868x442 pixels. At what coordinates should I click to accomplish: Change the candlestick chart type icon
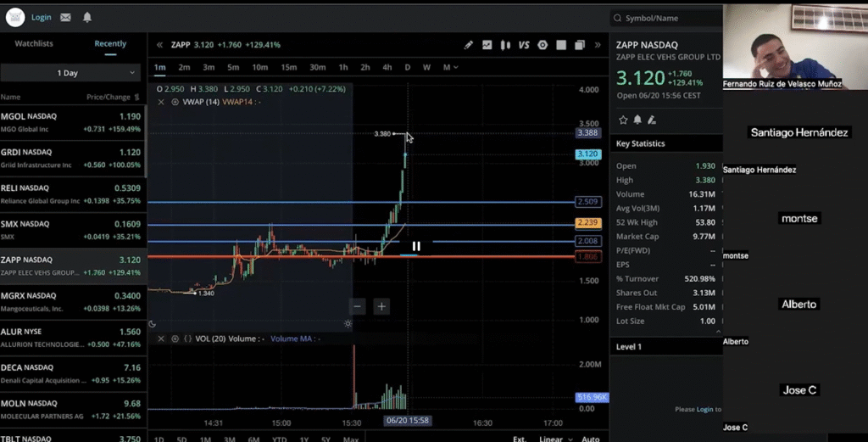click(505, 45)
